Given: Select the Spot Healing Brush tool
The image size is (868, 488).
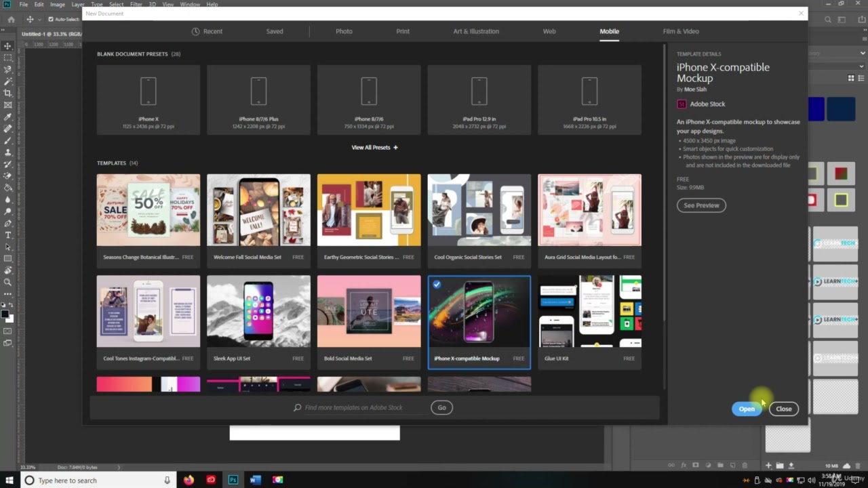Looking at the screenshot, I should pos(8,129).
